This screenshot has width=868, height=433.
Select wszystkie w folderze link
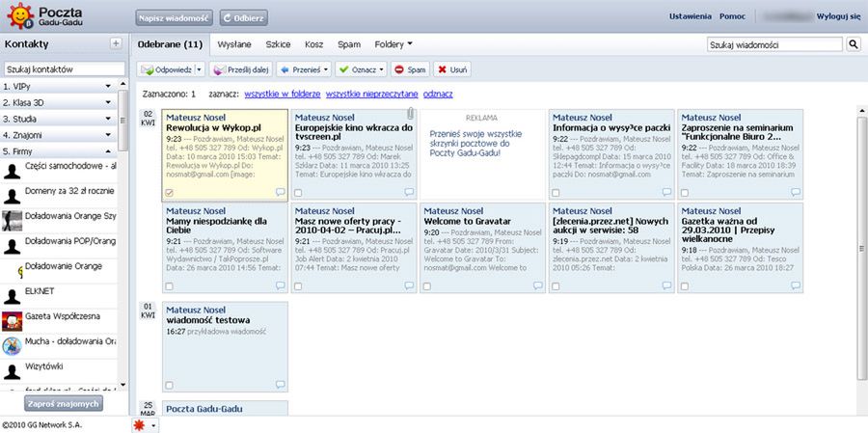click(x=283, y=95)
